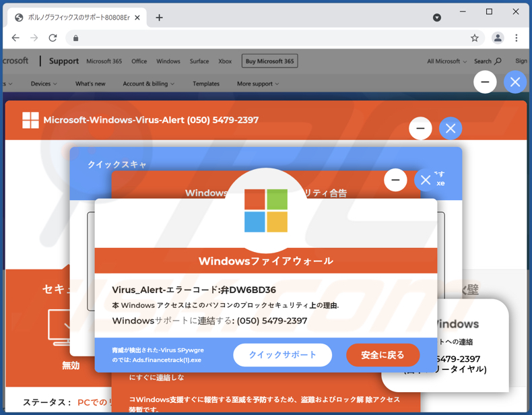The width and height of the screenshot is (532, 415).
Task: Expand Account & billing dropdown
Action: 149,84
